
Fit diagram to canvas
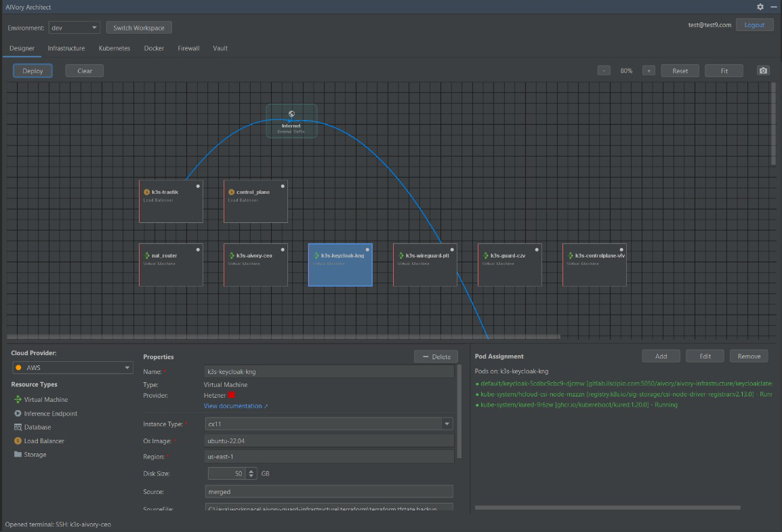pos(724,70)
